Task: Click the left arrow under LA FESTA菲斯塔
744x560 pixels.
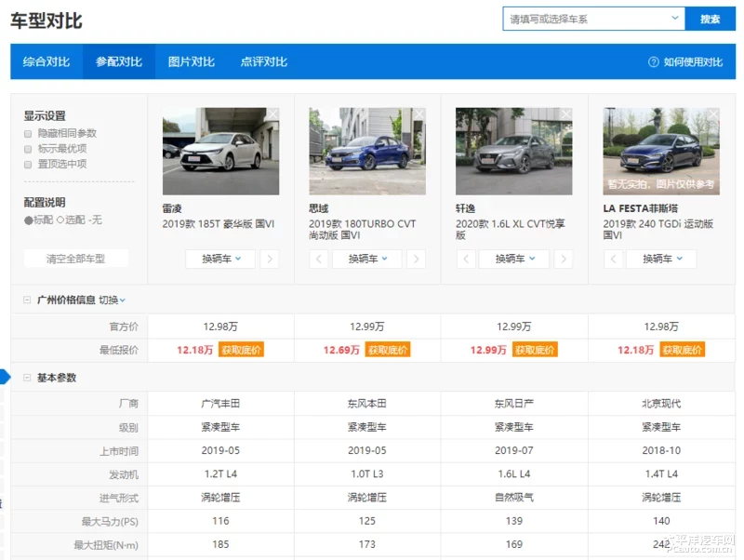Action: (613, 260)
